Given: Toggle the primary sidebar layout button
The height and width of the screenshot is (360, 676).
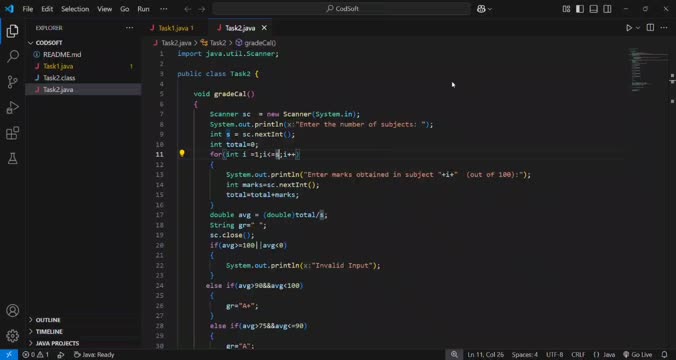Looking at the screenshot, I should pos(580,9).
